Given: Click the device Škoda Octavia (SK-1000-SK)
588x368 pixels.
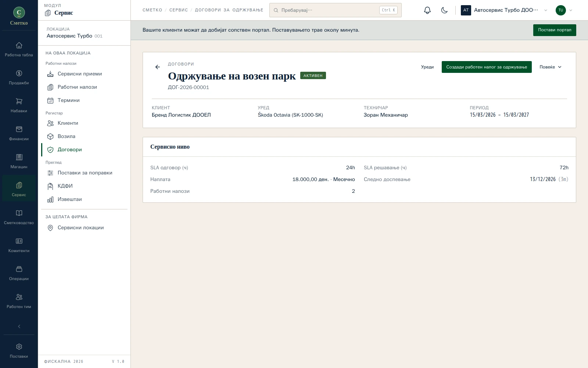Looking at the screenshot, I should pyautogui.click(x=290, y=115).
